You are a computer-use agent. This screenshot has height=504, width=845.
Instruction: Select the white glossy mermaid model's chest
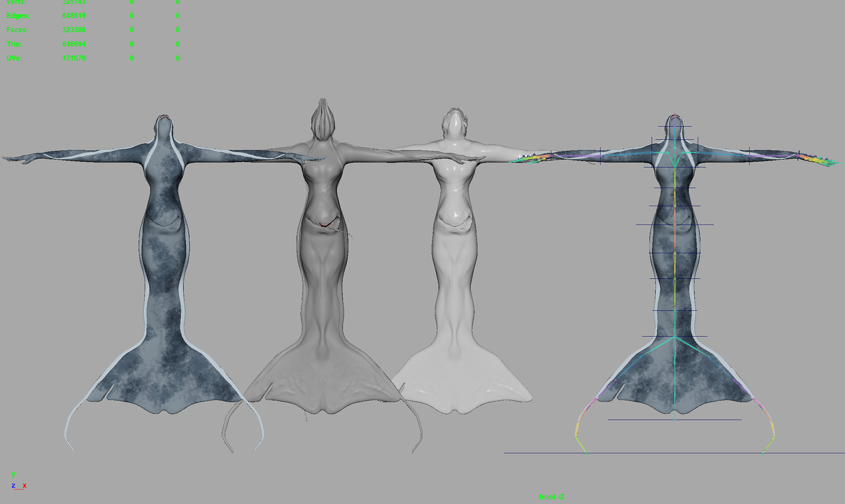click(x=454, y=172)
